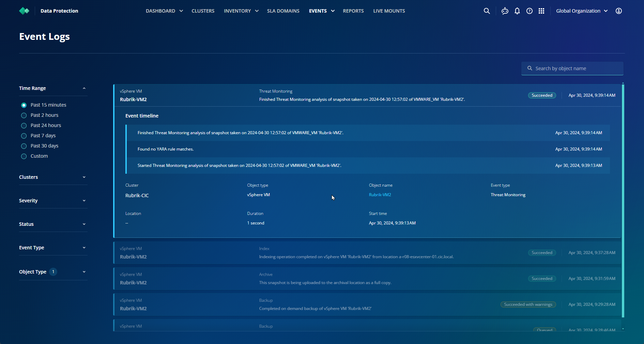Screen dimensions: 644x344
Task: Open the notifications bell icon
Action: (x=517, y=11)
